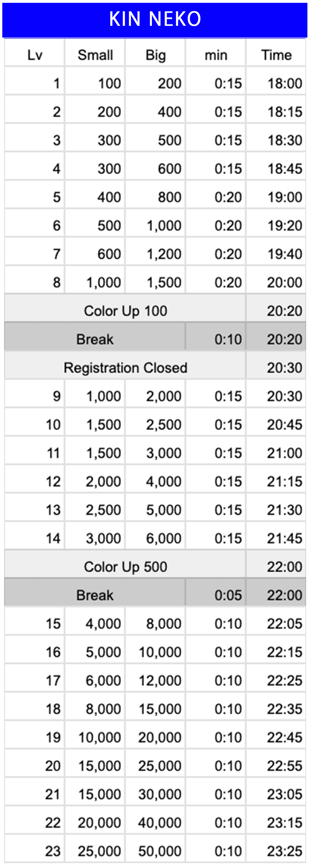This screenshot has width=312, height=868.
Task: Click the 18:45 time cell
Action: coord(284,169)
